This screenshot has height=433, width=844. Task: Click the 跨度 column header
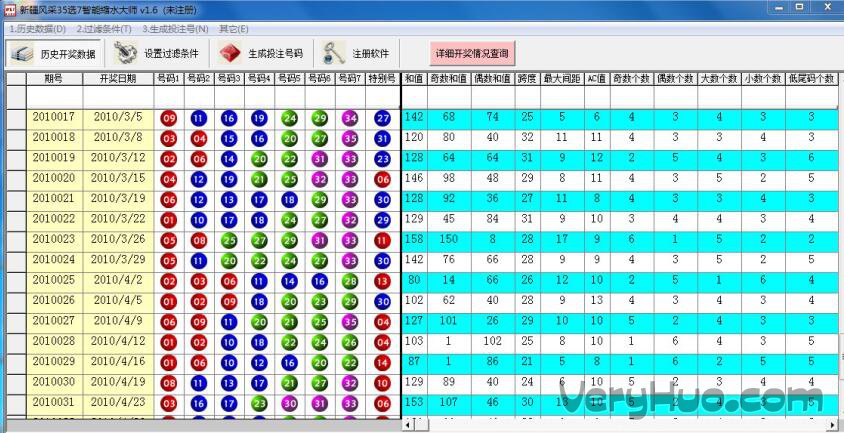(x=527, y=79)
